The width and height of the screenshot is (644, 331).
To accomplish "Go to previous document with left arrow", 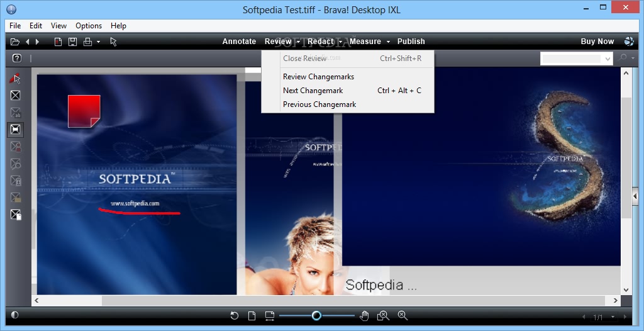I will click(28, 42).
